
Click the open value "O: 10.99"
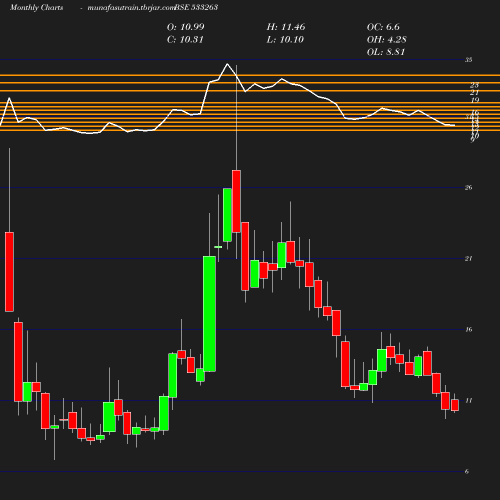tap(186, 27)
